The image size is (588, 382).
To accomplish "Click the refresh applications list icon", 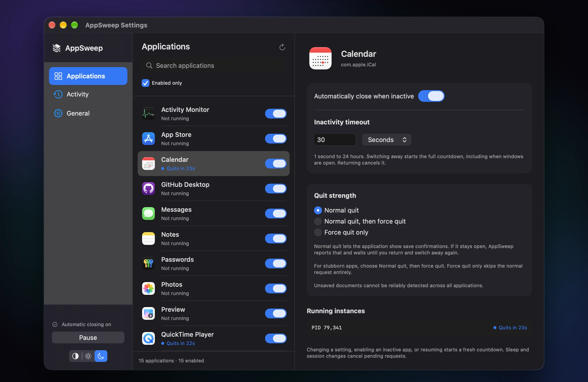I will coord(282,47).
